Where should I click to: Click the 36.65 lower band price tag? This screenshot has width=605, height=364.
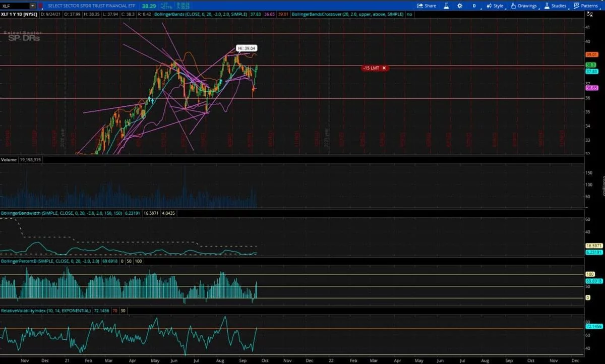point(591,88)
